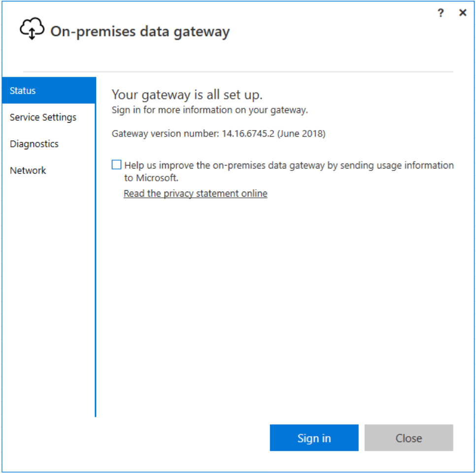Close the gateway window with the X icon
Image resolution: width=476 pixels, height=474 pixels.
[463, 12]
